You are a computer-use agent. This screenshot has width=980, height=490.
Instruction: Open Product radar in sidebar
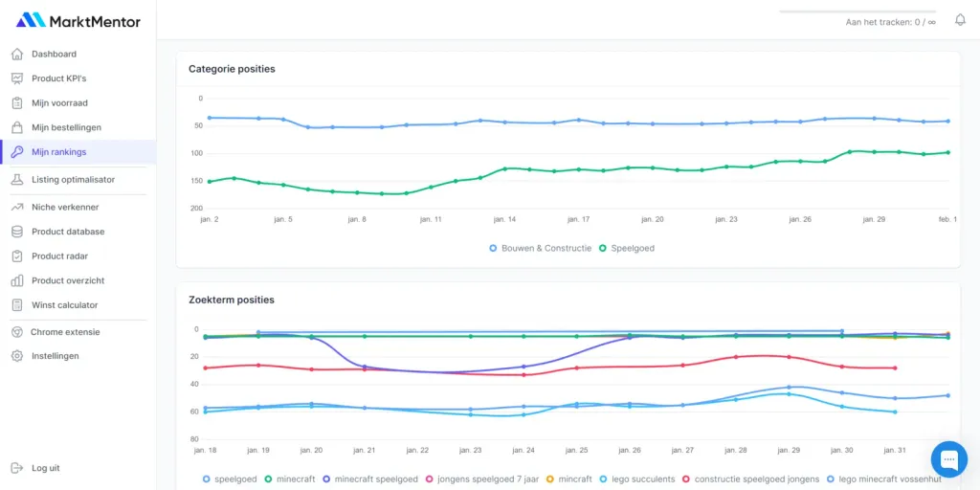coord(60,256)
